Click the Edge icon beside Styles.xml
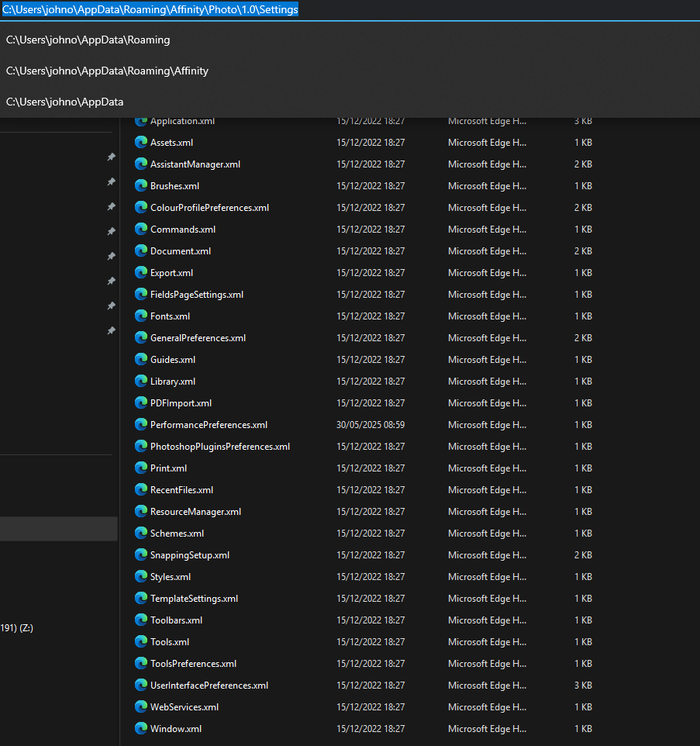 click(x=141, y=576)
